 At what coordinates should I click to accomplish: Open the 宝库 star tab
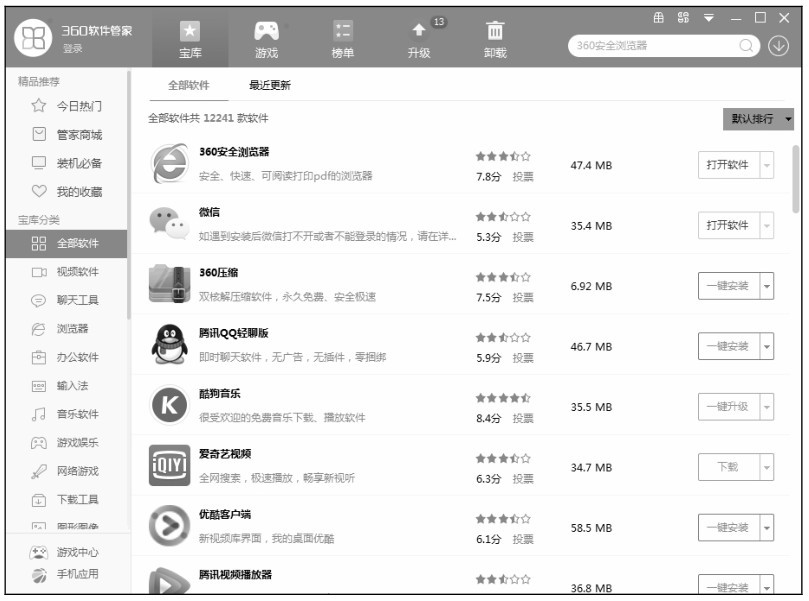pyautogui.click(x=190, y=39)
